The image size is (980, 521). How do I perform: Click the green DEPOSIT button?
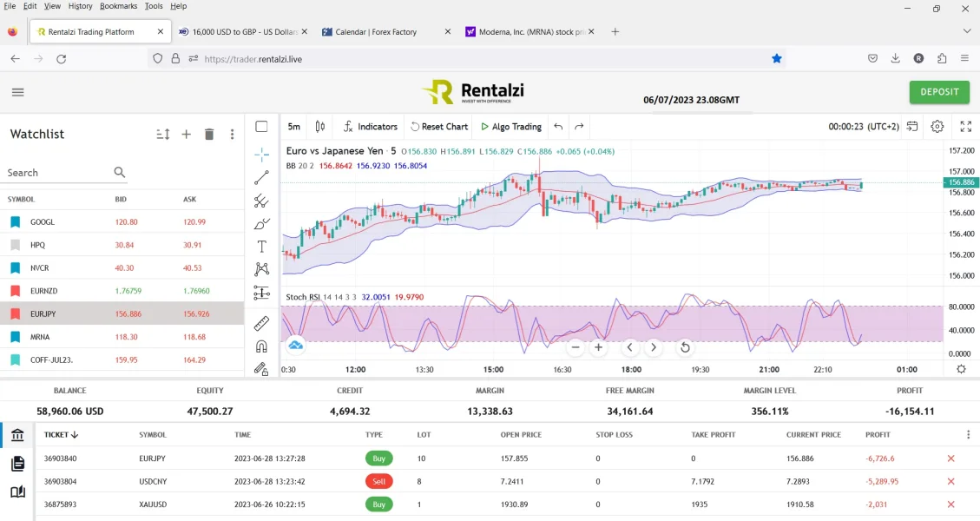939,92
